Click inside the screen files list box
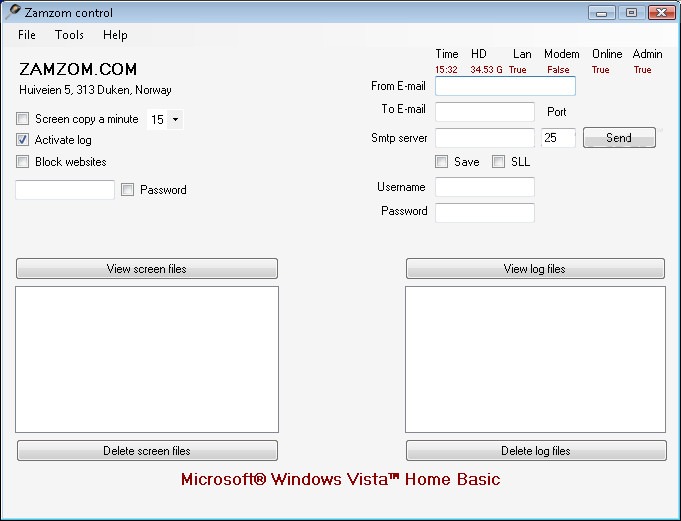Image resolution: width=681 pixels, height=521 pixels. click(147, 359)
